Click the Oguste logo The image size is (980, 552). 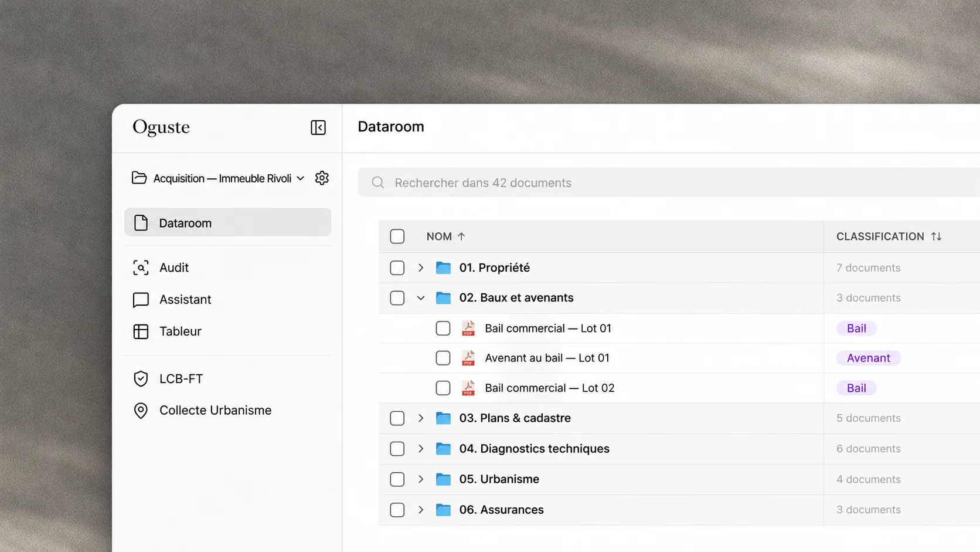[161, 127]
